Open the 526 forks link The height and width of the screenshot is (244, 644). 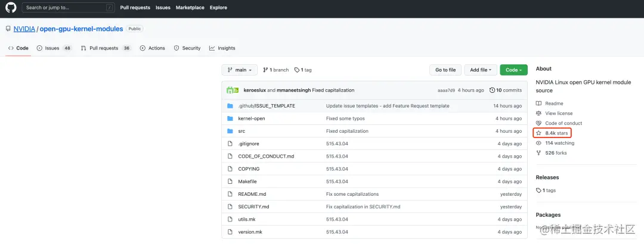click(x=552, y=153)
